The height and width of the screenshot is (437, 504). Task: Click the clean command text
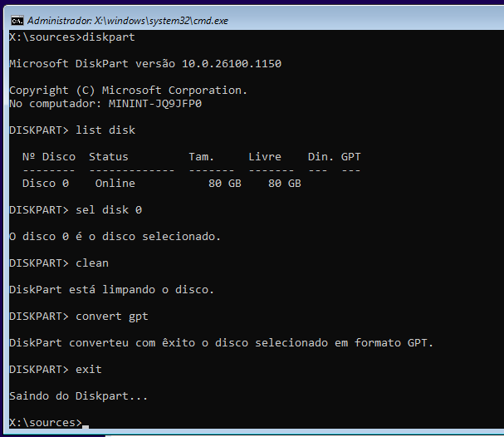pyautogui.click(x=92, y=263)
